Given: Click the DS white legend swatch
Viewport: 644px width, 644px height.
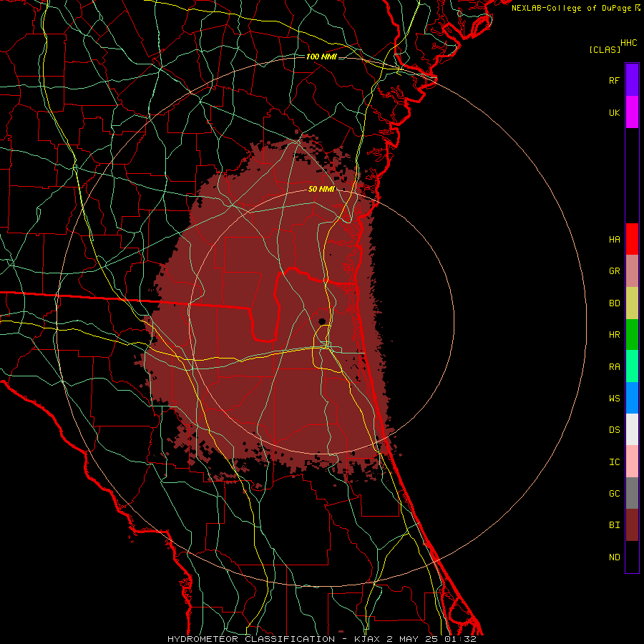Looking at the screenshot, I should [632, 429].
